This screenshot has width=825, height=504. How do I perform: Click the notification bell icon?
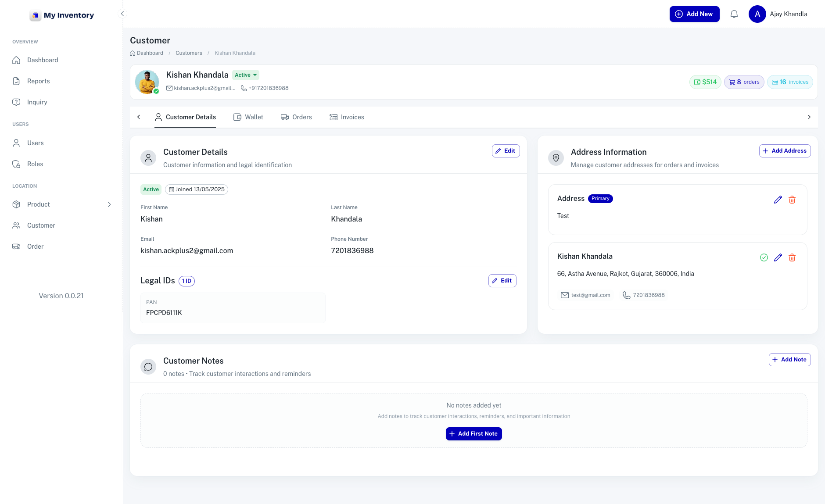(x=734, y=14)
